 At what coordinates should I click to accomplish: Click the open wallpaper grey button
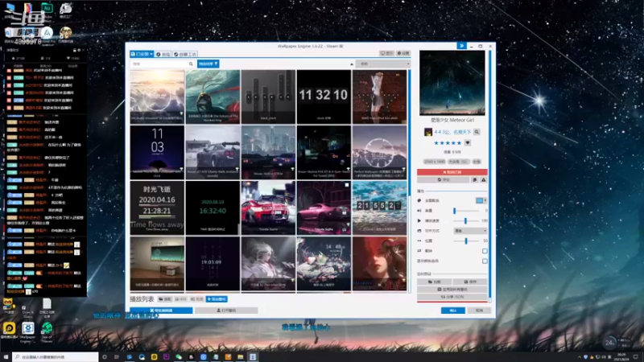[226, 311]
